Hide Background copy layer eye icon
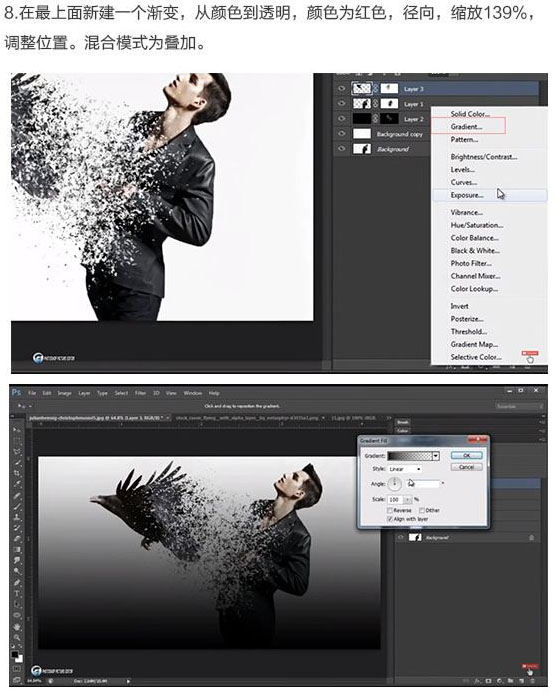 [x=341, y=134]
